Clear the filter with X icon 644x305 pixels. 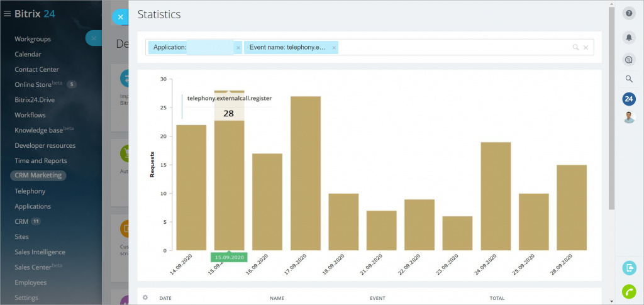(x=586, y=48)
